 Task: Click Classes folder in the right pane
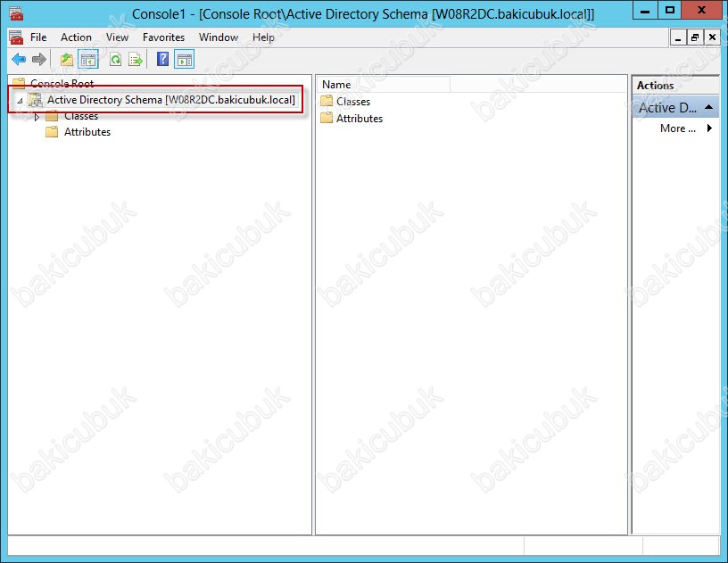[x=352, y=102]
